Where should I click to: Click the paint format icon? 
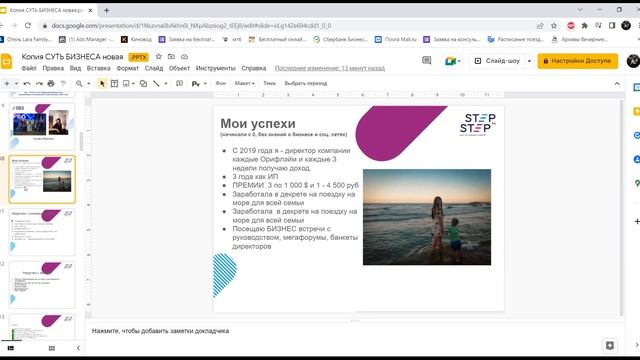(x=63, y=83)
